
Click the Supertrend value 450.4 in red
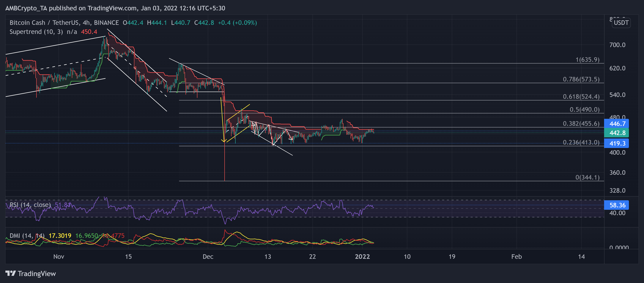(x=89, y=32)
